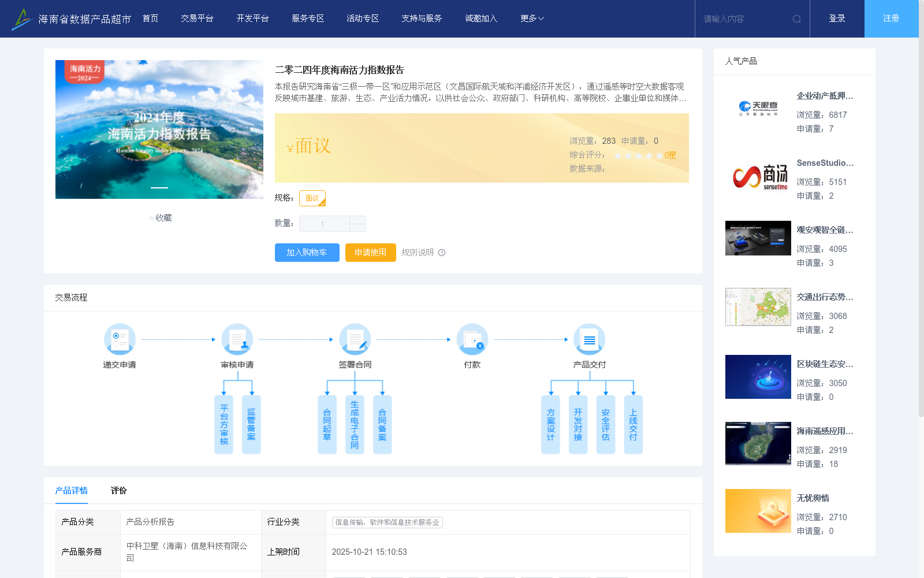Click the page vertical scrollbar
The image size is (924, 578).
(921, 208)
